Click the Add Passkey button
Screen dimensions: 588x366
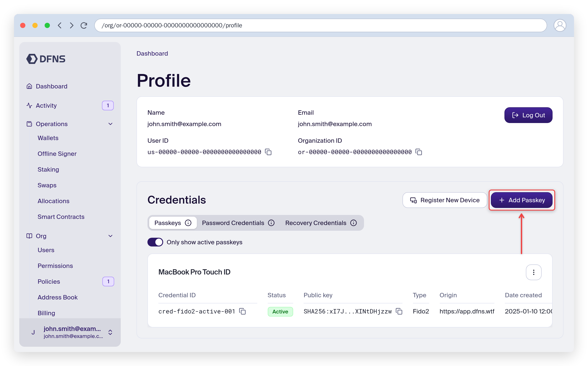(521, 200)
